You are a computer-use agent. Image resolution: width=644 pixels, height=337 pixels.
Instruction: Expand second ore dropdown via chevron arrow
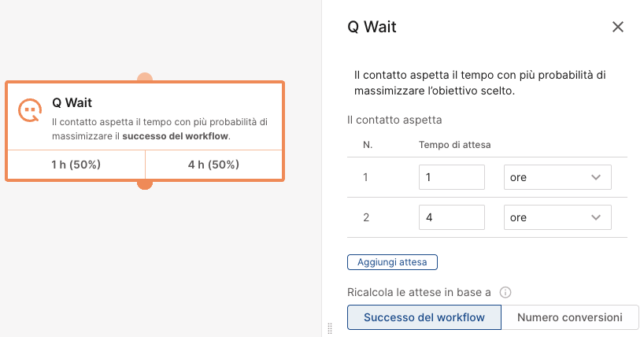point(596,217)
